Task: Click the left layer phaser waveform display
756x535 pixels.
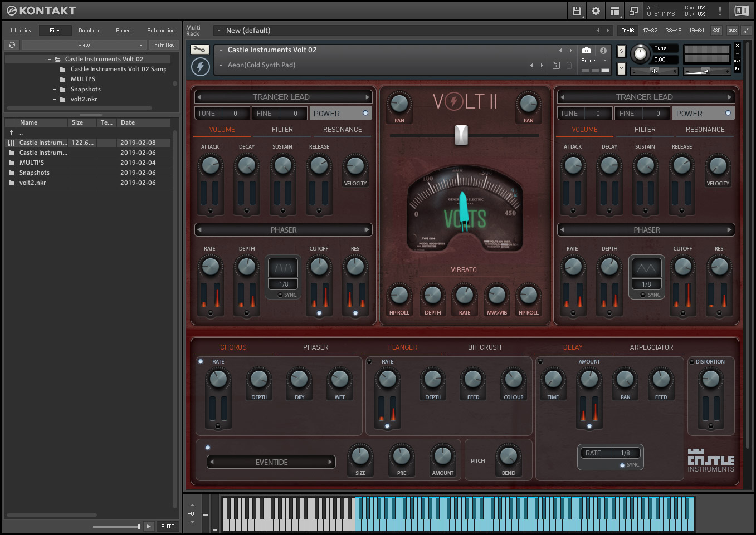Action: point(284,268)
